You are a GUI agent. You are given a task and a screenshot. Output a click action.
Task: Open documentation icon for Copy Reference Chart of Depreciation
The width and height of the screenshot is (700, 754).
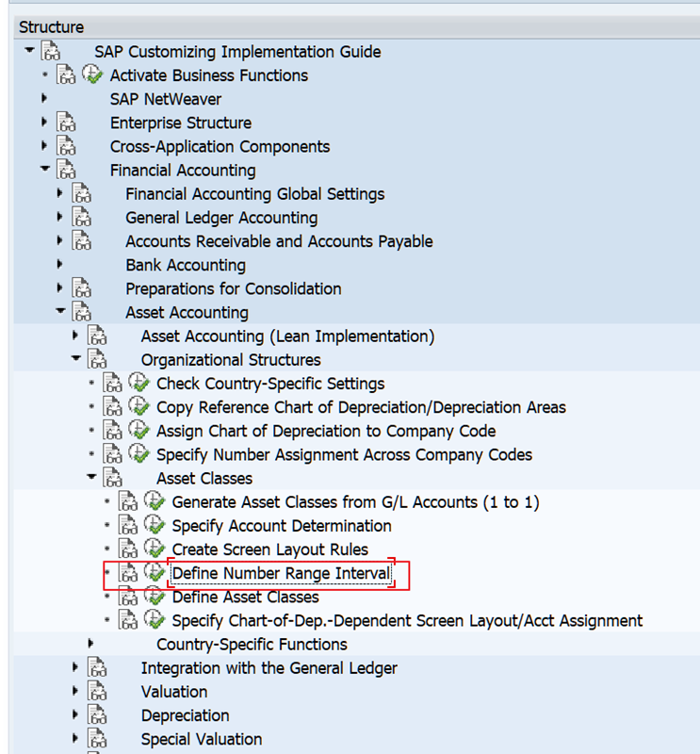(x=112, y=407)
